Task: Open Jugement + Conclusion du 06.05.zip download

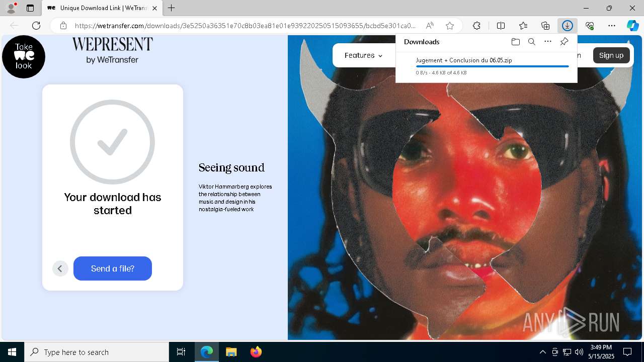Action: pyautogui.click(x=464, y=60)
